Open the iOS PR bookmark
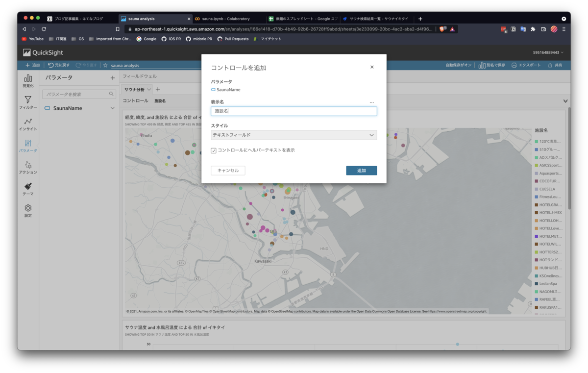The height and width of the screenshot is (373, 588). [x=171, y=39]
